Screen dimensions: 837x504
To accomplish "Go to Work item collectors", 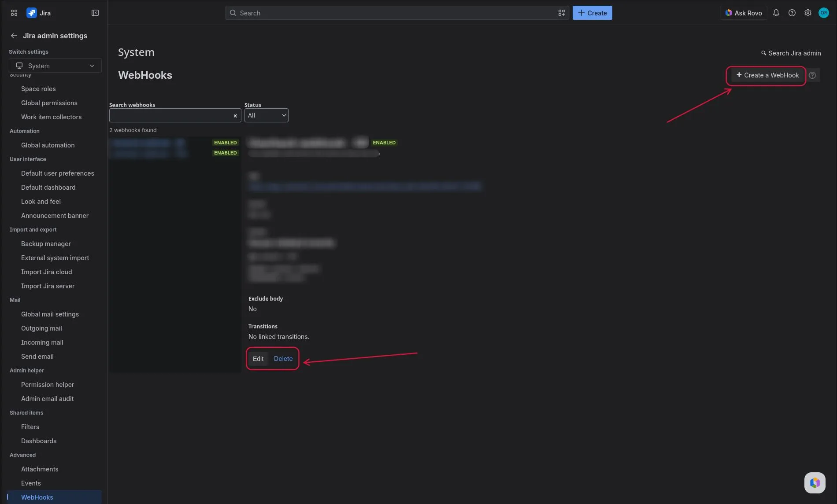I will coord(51,117).
